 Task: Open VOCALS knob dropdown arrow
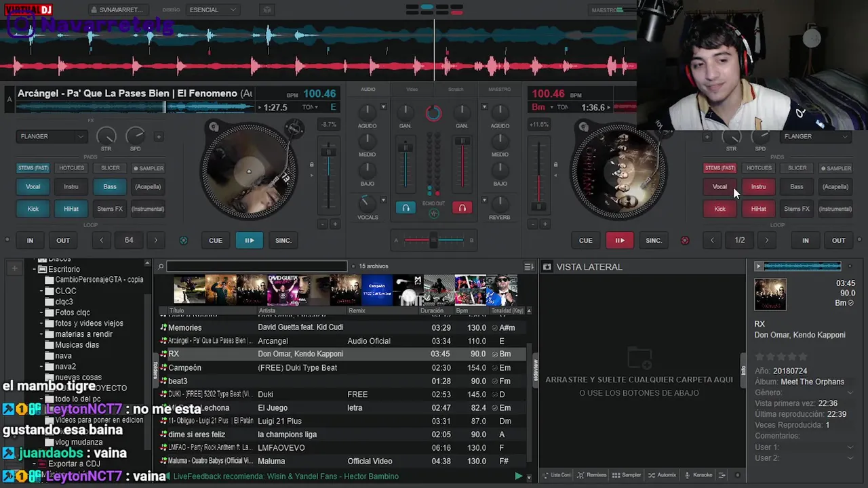click(x=383, y=201)
